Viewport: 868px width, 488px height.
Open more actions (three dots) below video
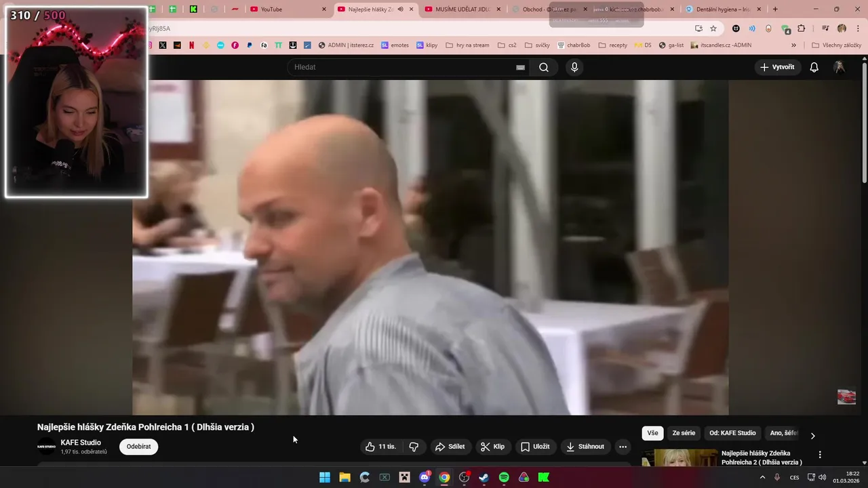[x=623, y=447]
